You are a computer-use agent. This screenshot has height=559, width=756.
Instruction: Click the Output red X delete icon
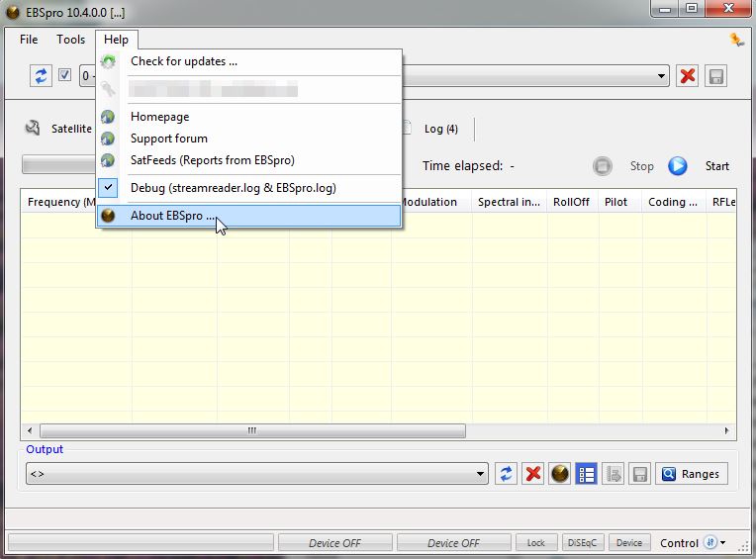click(x=532, y=474)
